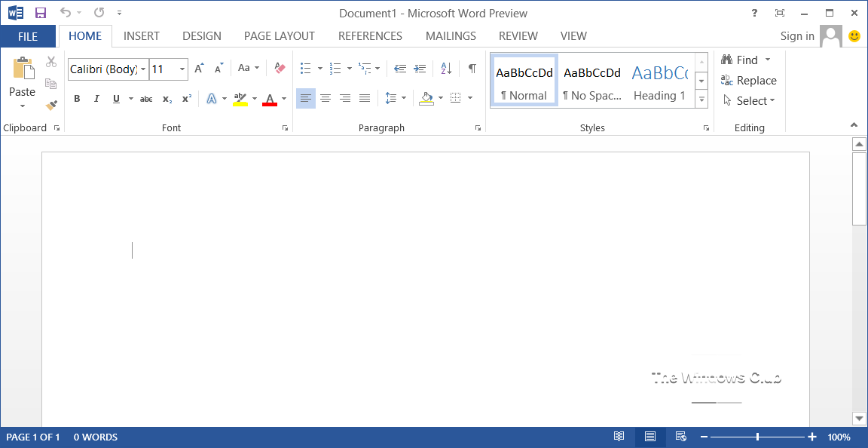Click the Format Painter brush icon

click(x=51, y=106)
